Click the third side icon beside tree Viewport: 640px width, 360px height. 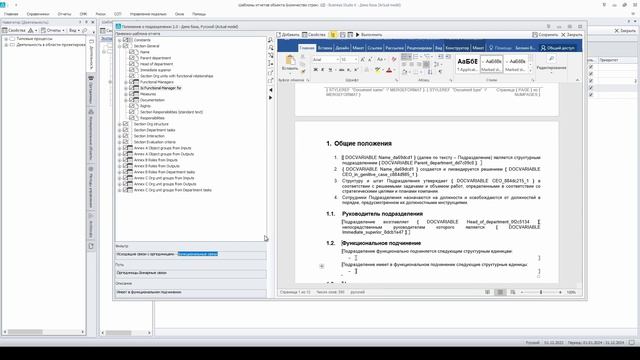271,56
